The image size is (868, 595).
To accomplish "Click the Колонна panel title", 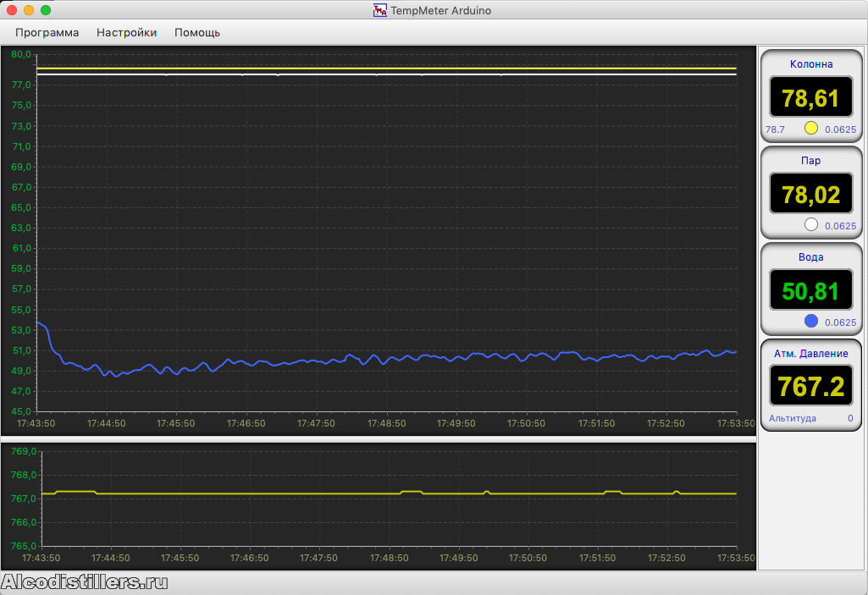I will 811,64.
